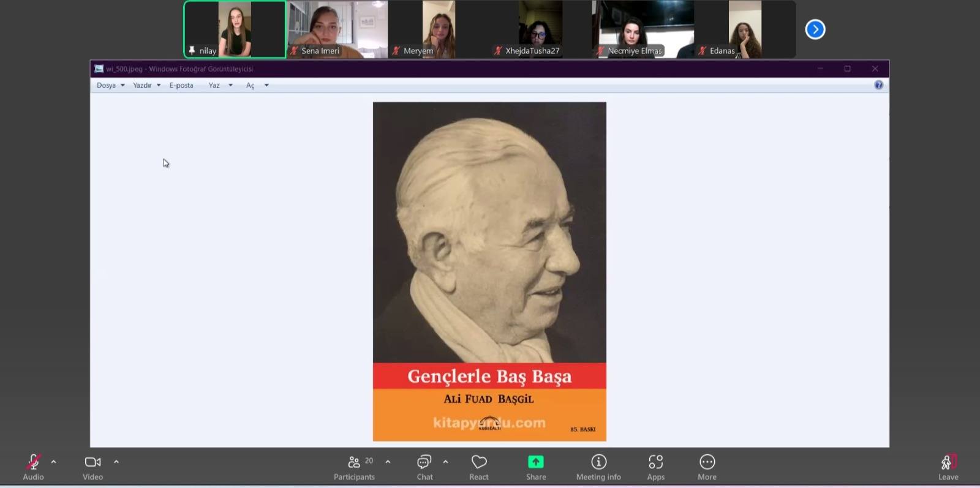
Task: Open the Yaz dropdown
Action: 220,86
